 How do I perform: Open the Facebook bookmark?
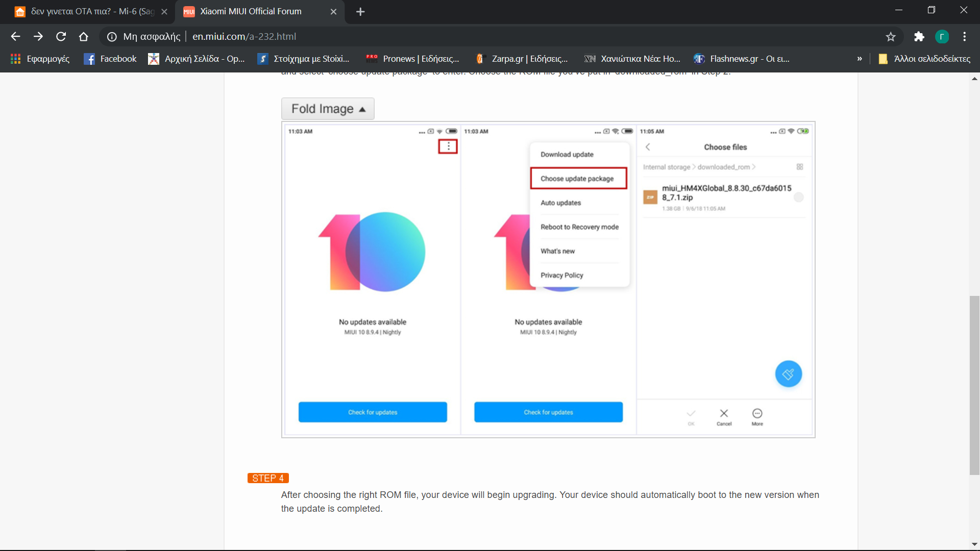pyautogui.click(x=110, y=59)
